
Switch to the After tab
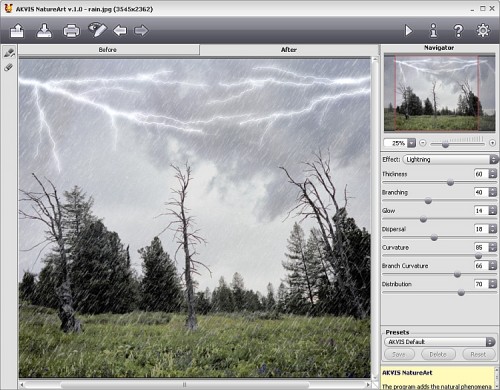(288, 50)
